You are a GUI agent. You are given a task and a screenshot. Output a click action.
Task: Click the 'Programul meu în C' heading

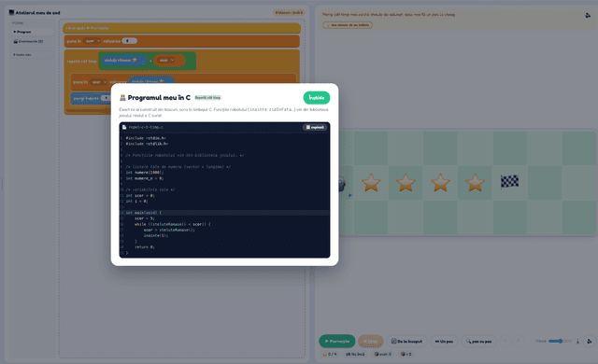159,98
